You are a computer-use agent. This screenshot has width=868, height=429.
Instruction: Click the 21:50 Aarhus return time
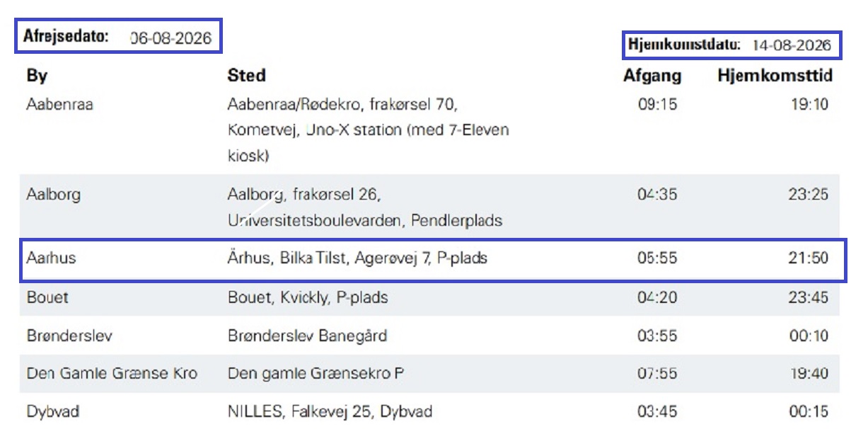point(808,258)
